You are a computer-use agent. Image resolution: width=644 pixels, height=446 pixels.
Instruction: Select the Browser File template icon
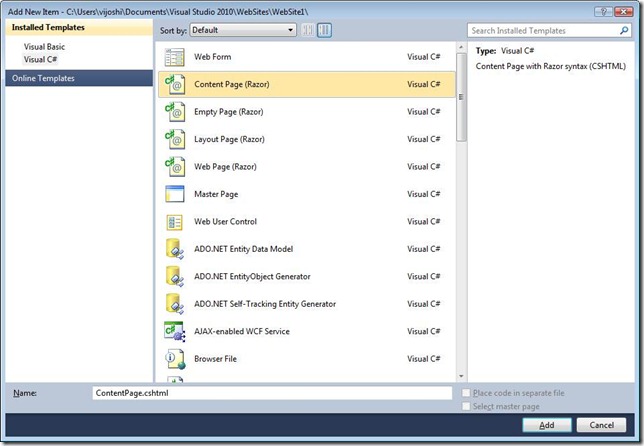(175, 359)
